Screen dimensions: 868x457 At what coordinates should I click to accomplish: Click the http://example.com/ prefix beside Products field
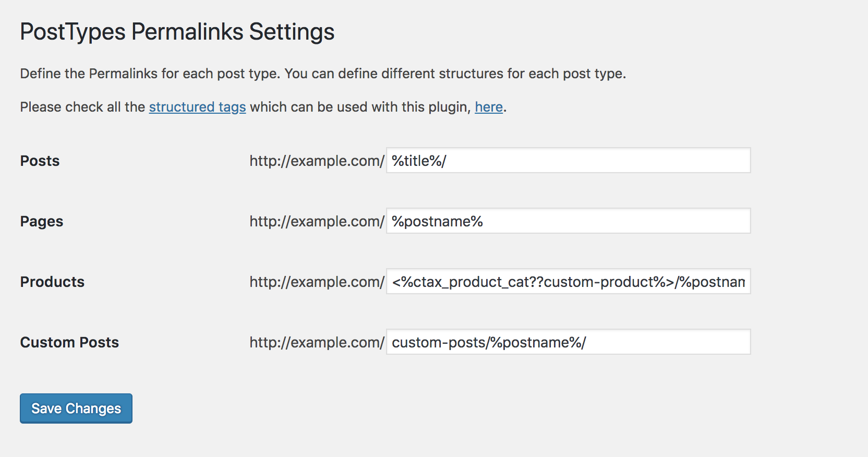point(317,282)
